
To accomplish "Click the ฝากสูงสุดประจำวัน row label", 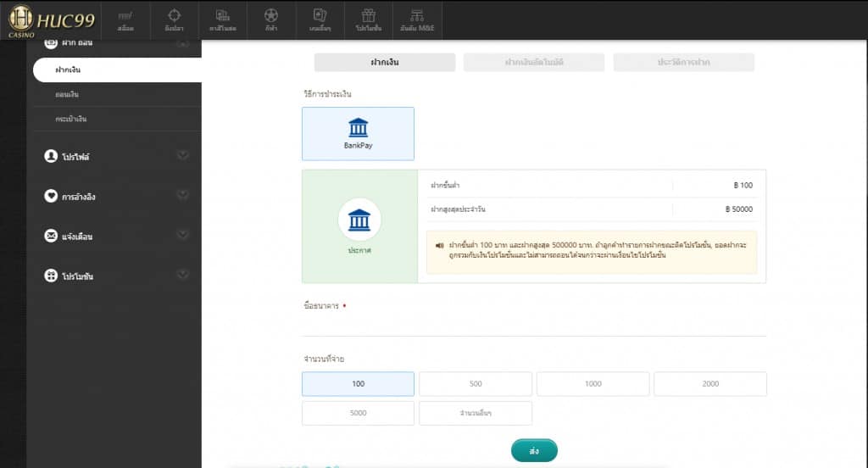I will [x=458, y=209].
